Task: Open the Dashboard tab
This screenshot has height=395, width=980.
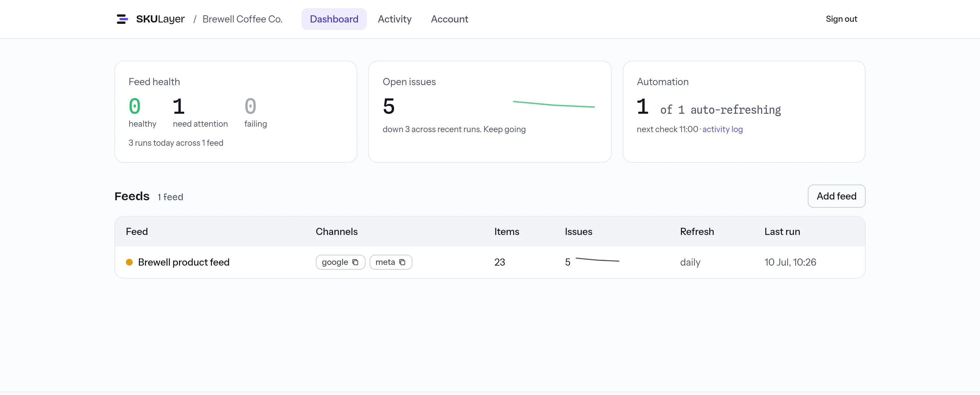Action: pos(333,19)
